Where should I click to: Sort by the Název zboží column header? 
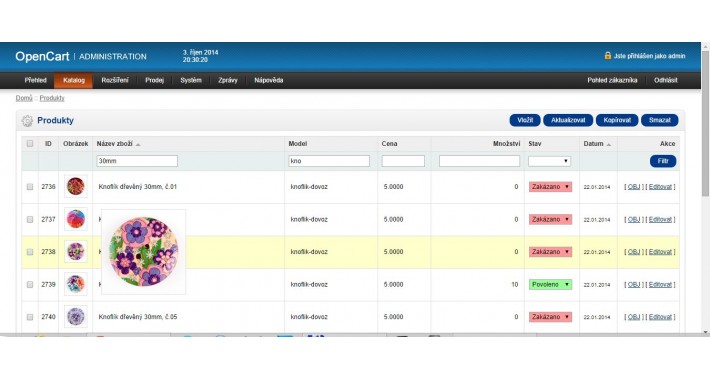(115, 144)
